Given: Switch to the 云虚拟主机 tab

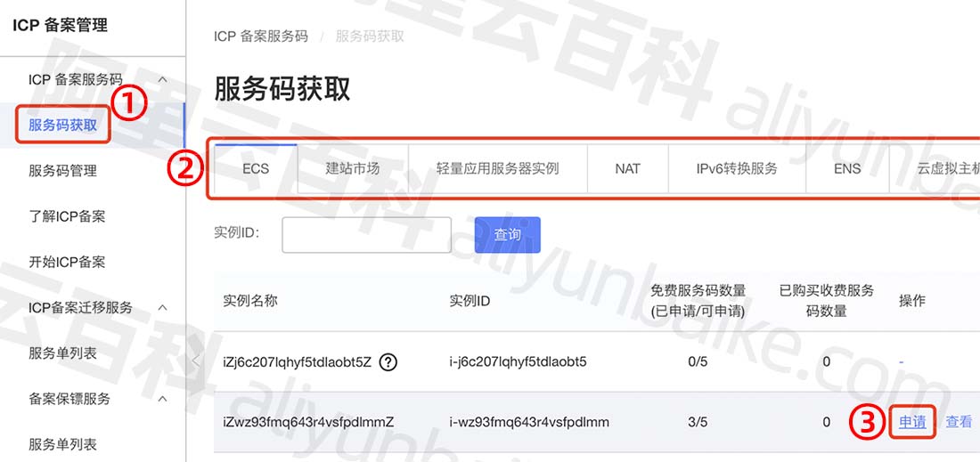Looking at the screenshot, I should [x=935, y=168].
